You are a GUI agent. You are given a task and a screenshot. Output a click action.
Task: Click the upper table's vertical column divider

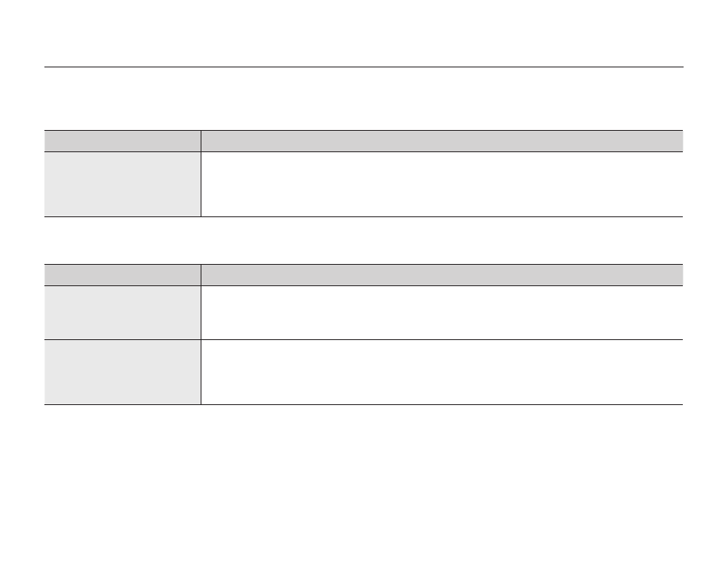[201, 184]
